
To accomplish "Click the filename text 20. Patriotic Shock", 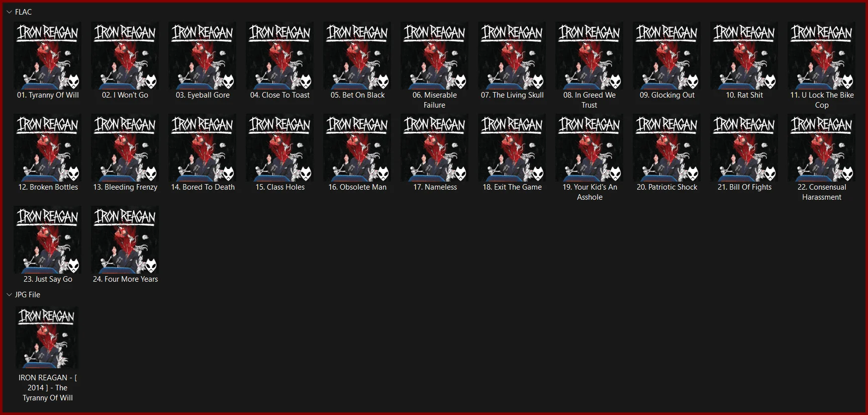I will point(667,187).
